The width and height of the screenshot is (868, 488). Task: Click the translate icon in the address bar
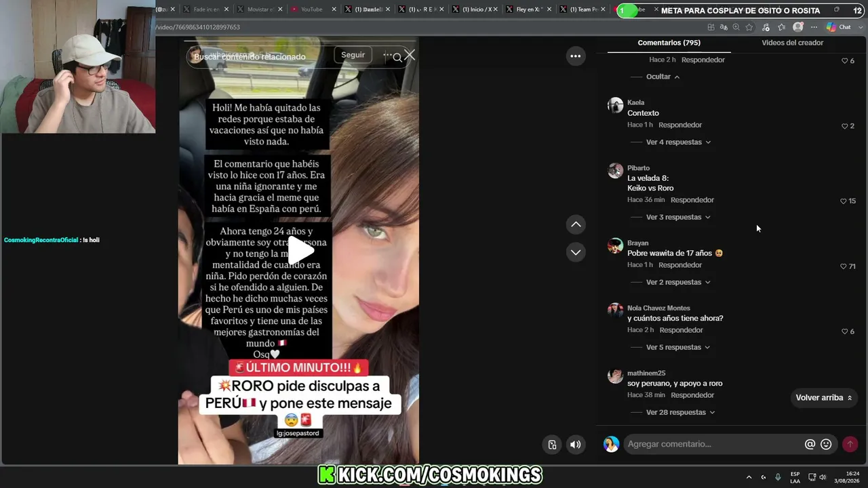[x=724, y=27]
